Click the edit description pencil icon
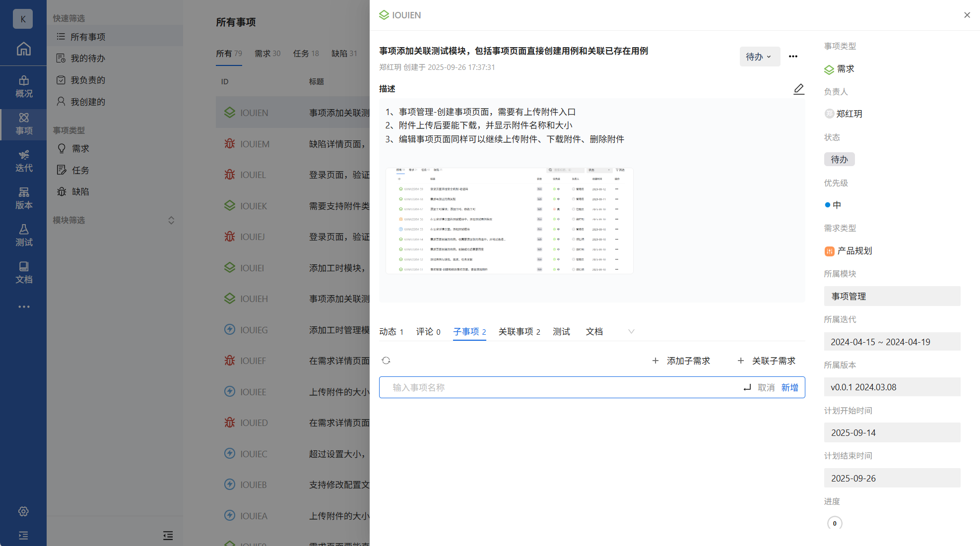 (798, 89)
